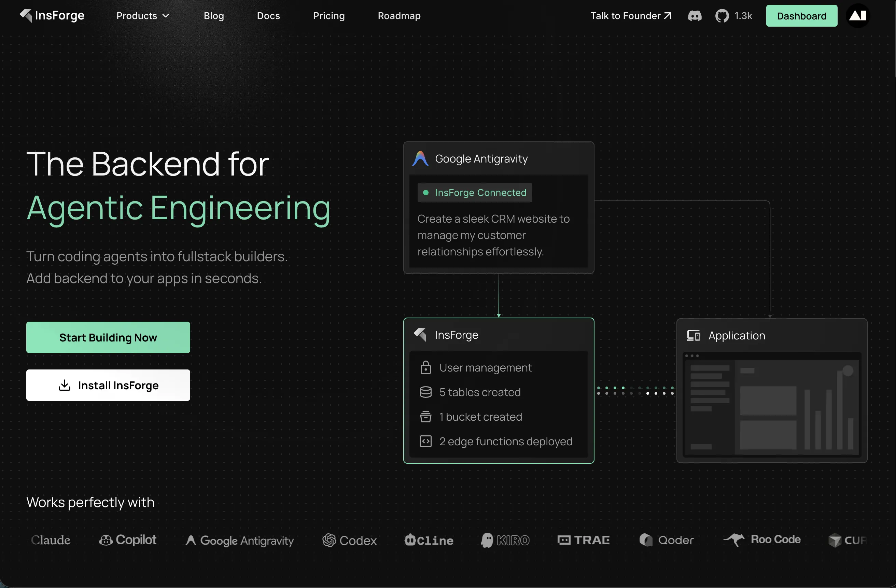Expand the Products dropdown menu
Viewport: 896px width, 588px height.
tap(143, 16)
